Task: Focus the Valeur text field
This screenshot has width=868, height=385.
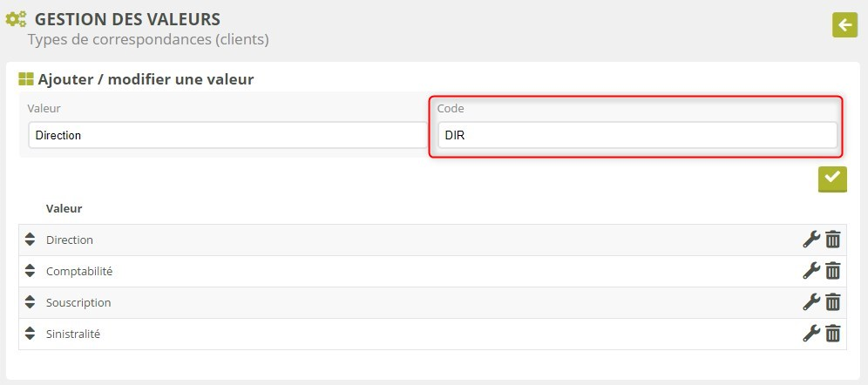Action: (x=227, y=136)
